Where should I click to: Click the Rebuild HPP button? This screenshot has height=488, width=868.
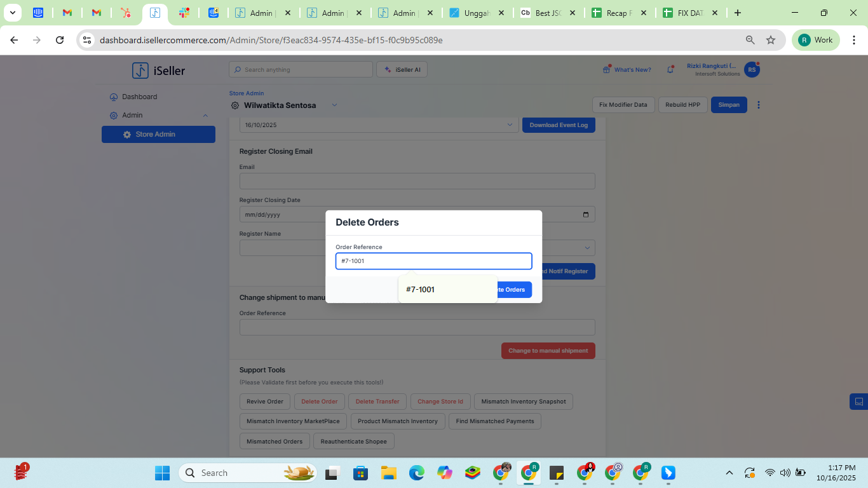tap(682, 105)
